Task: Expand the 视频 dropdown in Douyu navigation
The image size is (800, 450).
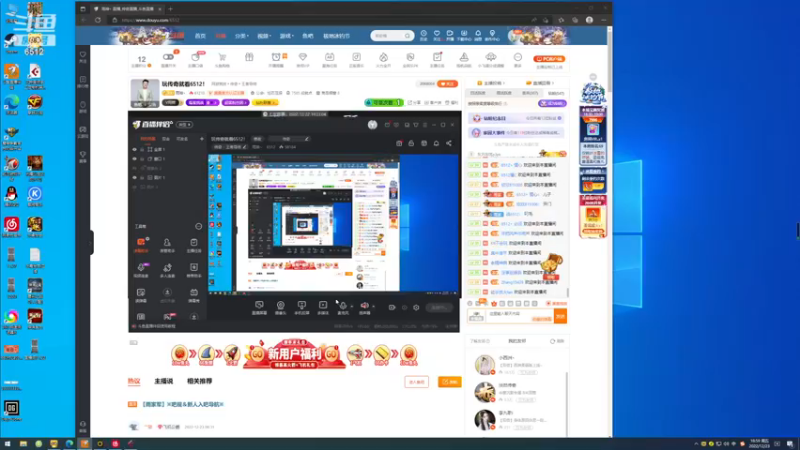Action: pos(264,36)
